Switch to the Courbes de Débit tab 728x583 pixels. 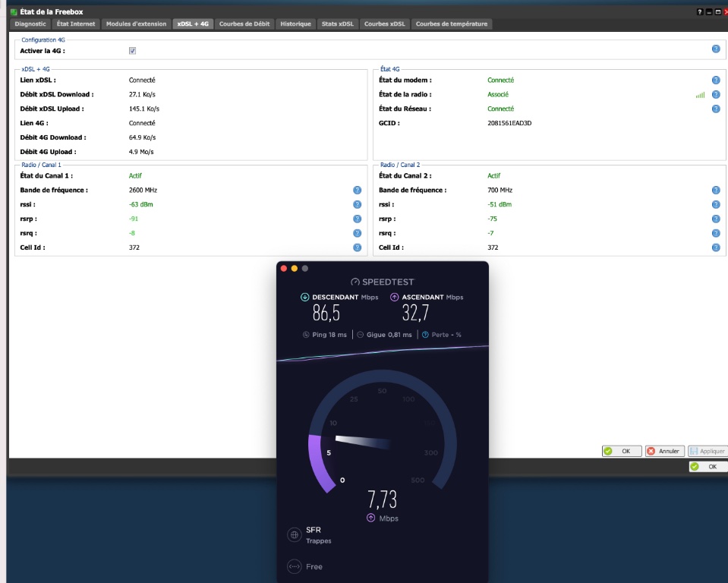click(244, 24)
